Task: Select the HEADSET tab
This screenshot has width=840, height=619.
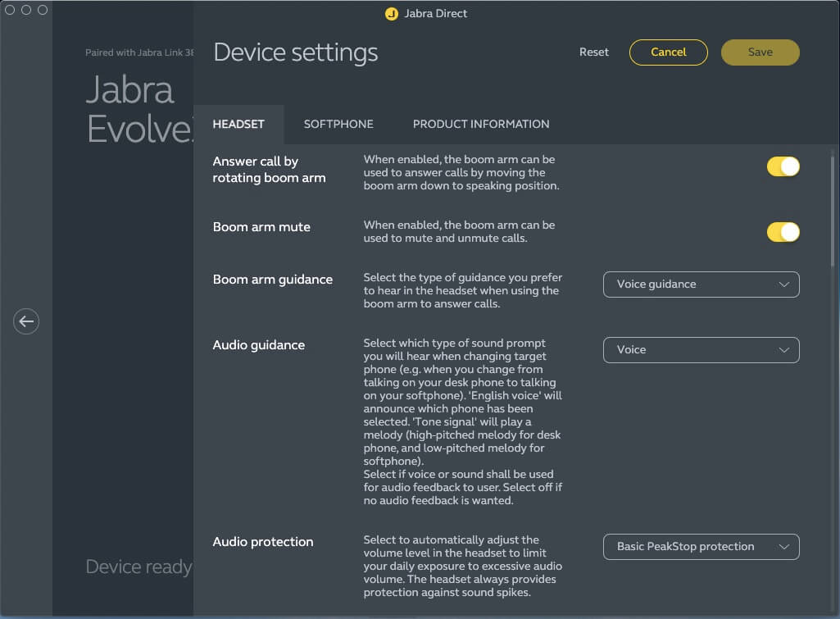Action: tap(238, 125)
